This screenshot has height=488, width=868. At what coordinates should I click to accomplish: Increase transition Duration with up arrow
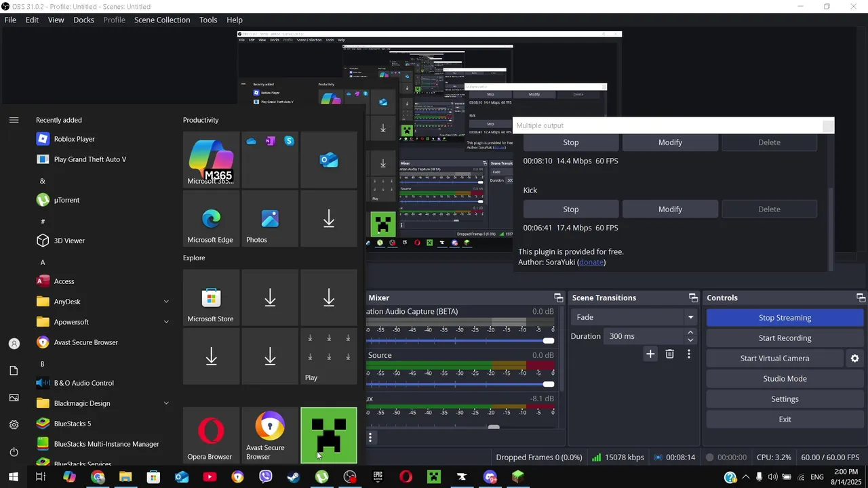point(690,333)
